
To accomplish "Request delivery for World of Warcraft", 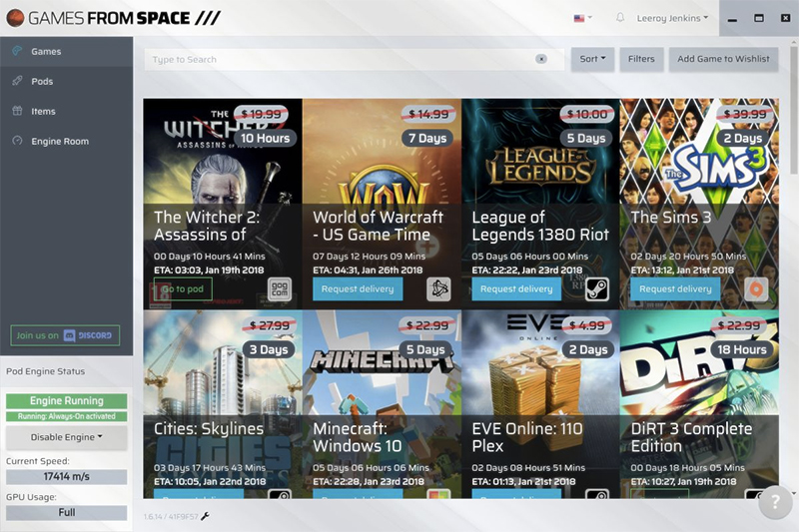I will (x=358, y=289).
